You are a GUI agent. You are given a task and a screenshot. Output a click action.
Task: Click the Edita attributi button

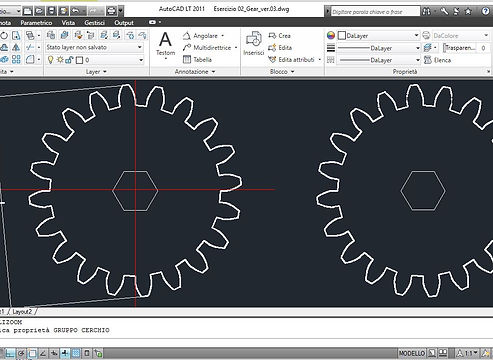[292, 60]
